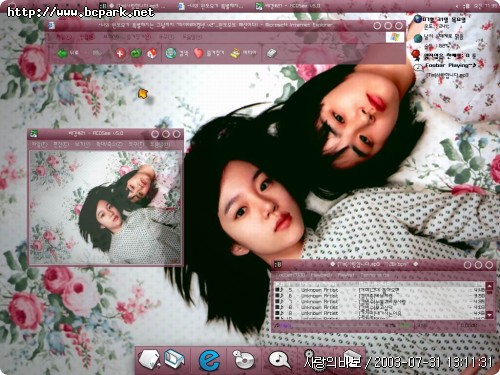
Task: Open the CD disc icon in the dock
Action: 243,360
